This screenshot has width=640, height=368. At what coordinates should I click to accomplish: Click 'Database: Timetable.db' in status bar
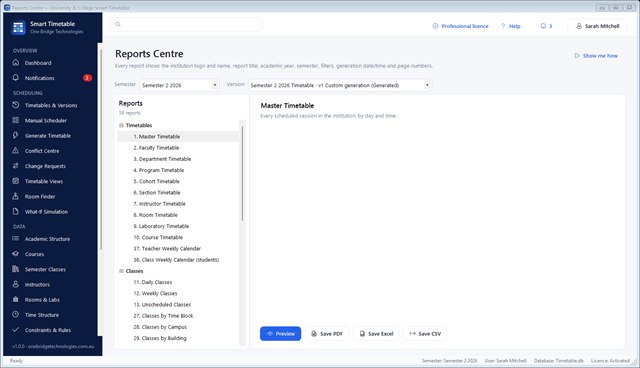pyautogui.click(x=558, y=361)
